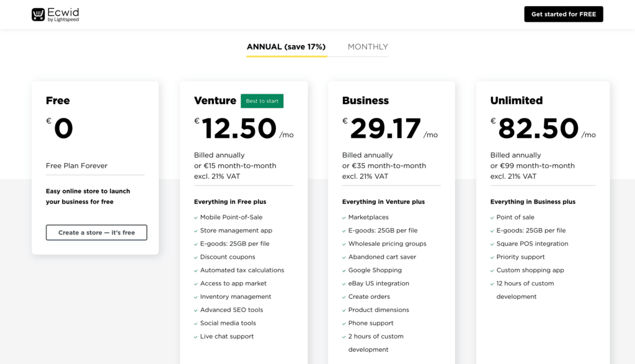
Task: Click 'Automated tax calculations' feature text
Action: click(242, 270)
